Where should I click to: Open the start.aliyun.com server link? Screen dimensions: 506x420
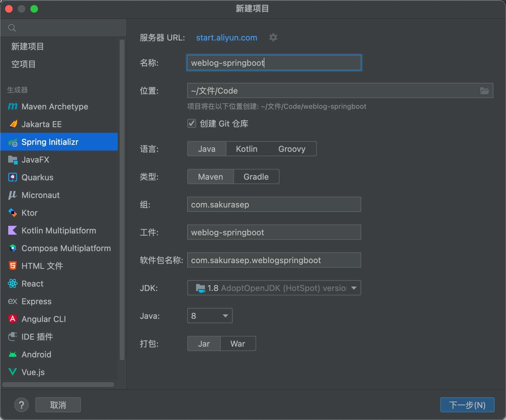click(226, 38)
